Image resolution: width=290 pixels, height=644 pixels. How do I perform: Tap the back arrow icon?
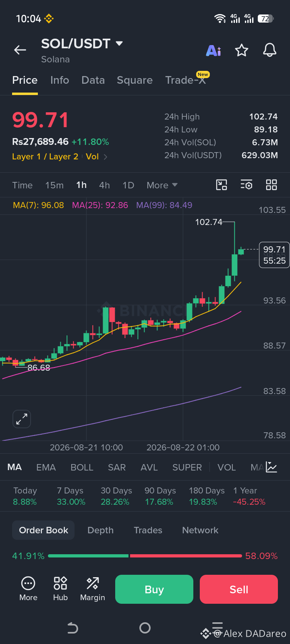point(20,50)
